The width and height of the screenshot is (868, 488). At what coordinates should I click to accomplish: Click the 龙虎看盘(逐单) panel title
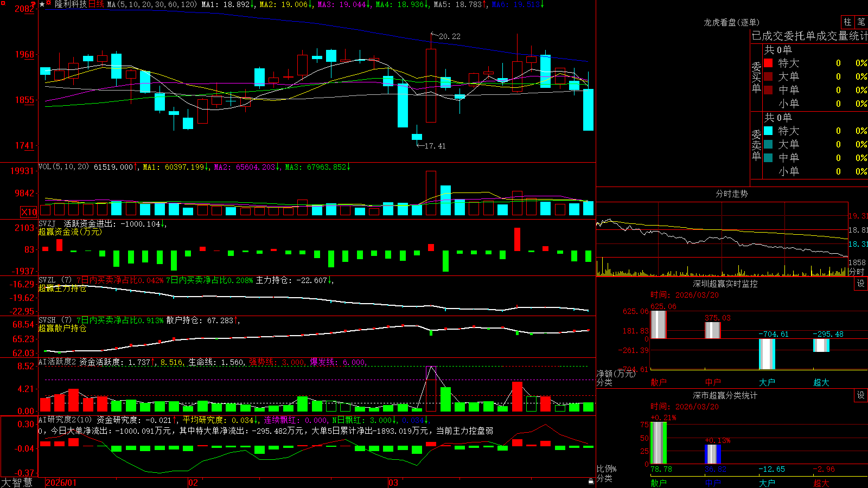(x=732, y=22)
